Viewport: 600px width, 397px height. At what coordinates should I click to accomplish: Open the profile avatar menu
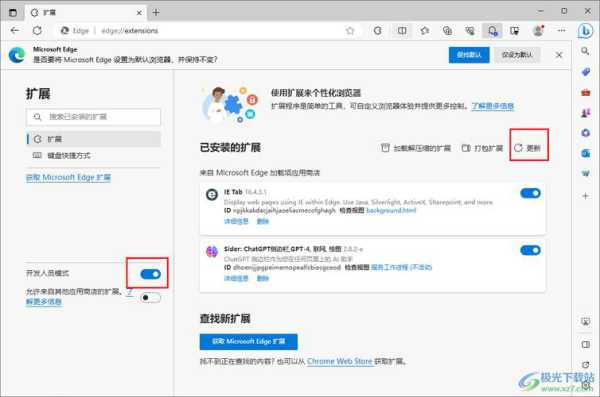tap(538, 31)
